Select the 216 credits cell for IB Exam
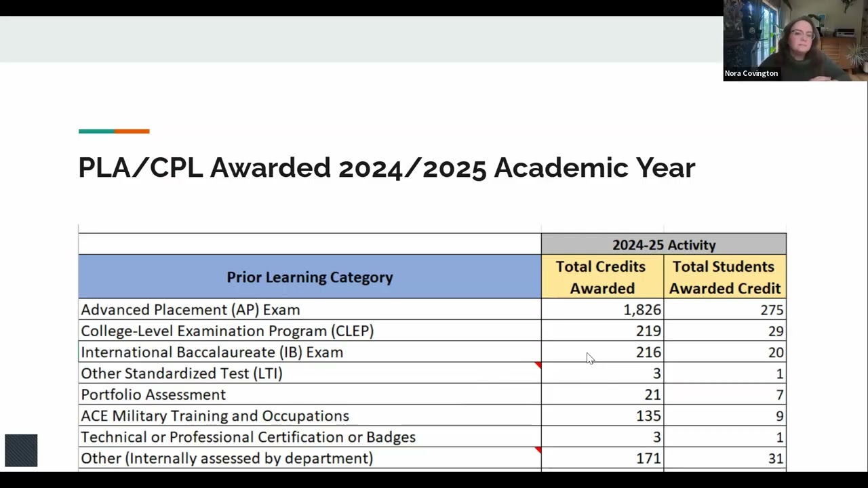The width and height of the screenshot is (868, 488). point(602,352)
